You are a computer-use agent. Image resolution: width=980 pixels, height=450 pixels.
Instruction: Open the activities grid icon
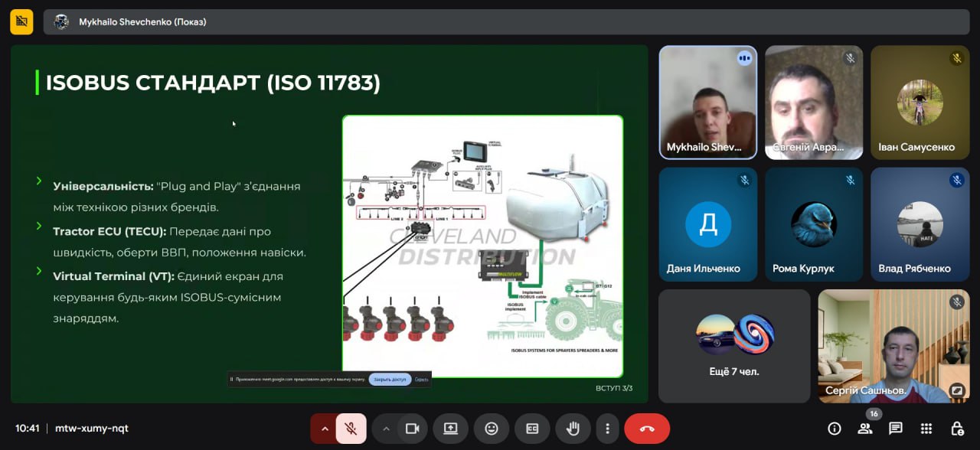[926, 429]
